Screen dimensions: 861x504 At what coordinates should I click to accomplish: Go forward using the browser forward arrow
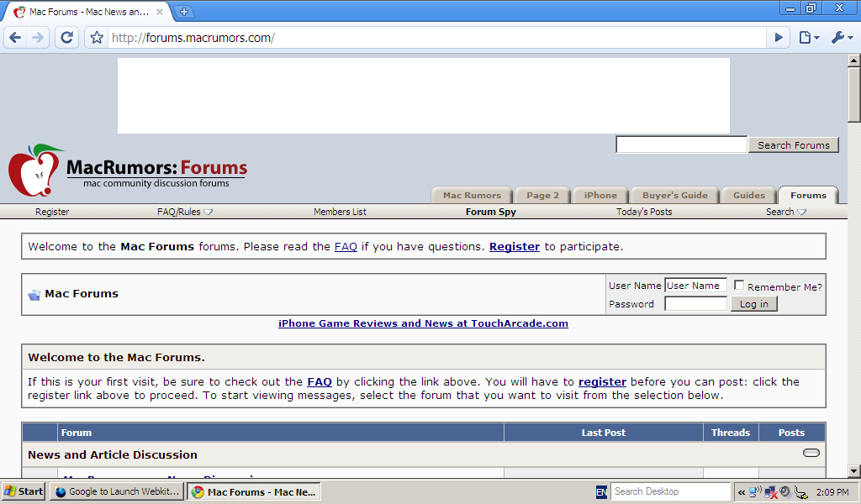coord(38,37)
